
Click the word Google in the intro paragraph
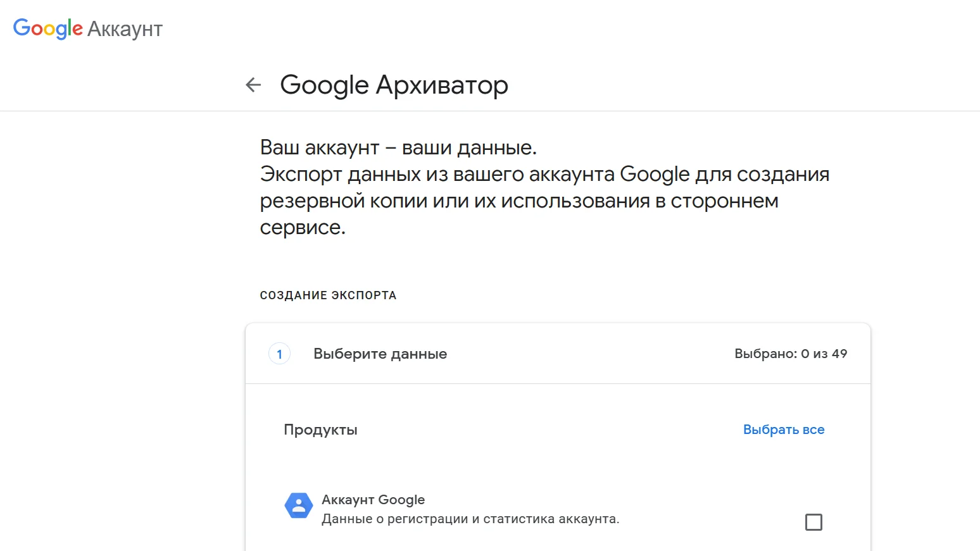tap(655, 174)
